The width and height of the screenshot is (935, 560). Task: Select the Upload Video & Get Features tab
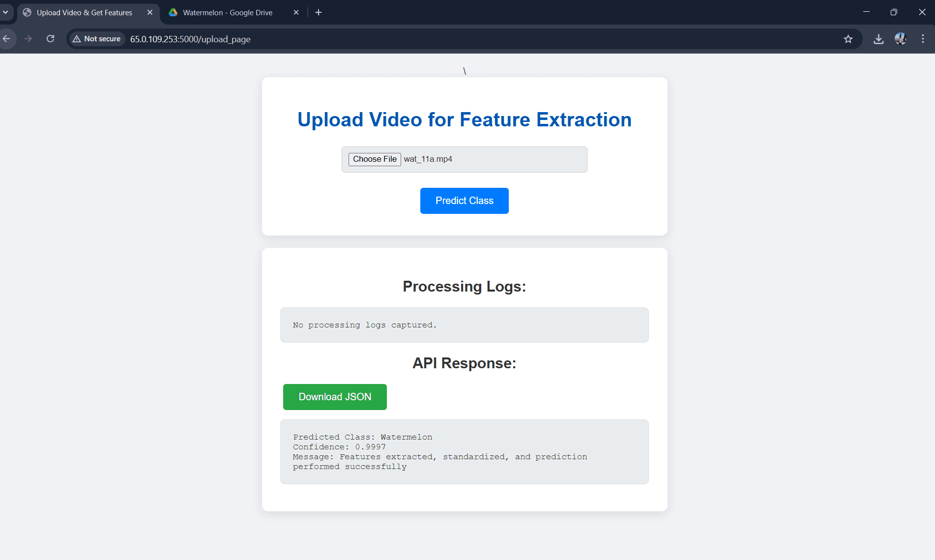point(84,13)
